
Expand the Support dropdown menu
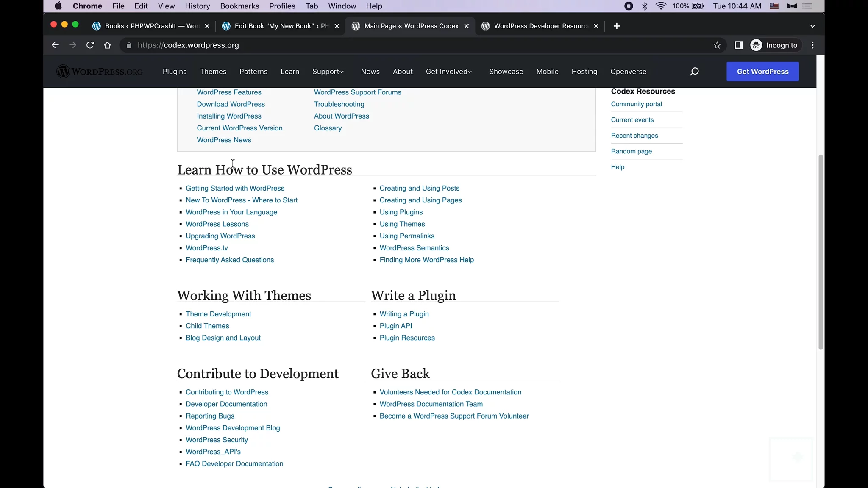[x=328, y=72]
